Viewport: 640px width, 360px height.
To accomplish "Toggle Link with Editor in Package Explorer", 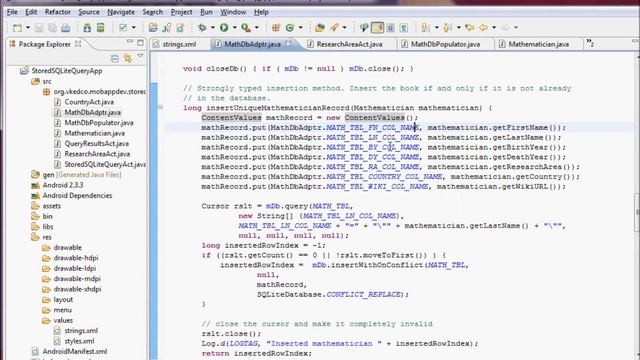I will click(x=128, y=58).
